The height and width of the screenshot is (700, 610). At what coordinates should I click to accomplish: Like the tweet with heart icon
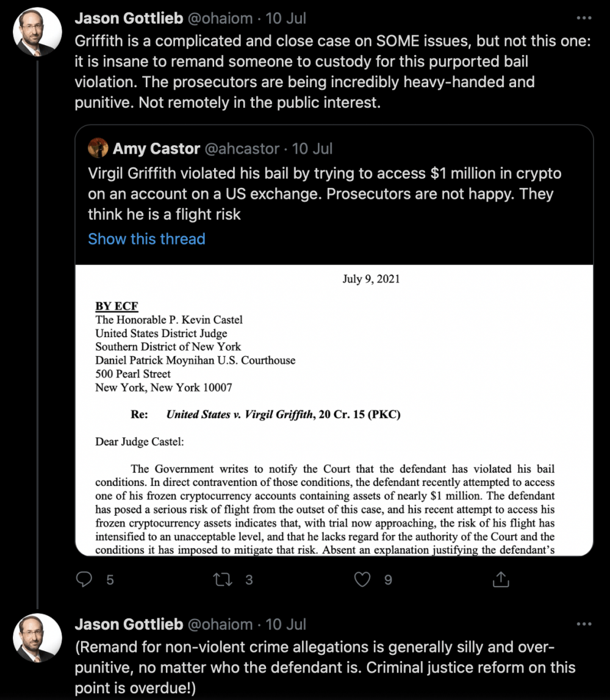[362, 579]
